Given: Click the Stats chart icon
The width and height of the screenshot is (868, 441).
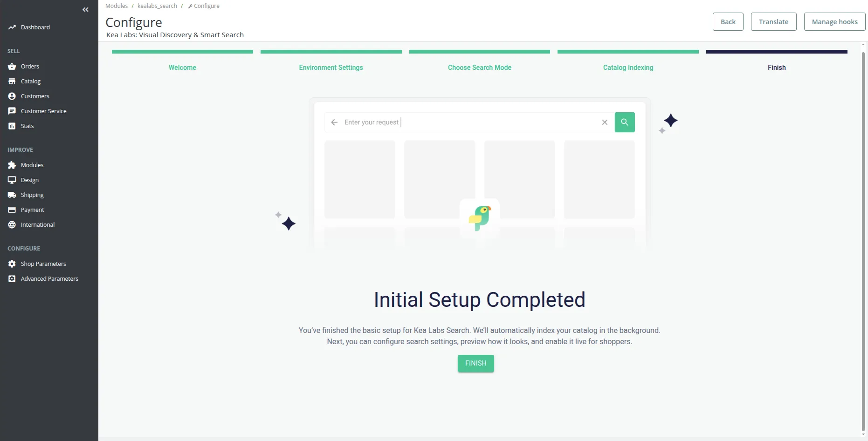Looking at the screenshot, I should pos(12,126).
